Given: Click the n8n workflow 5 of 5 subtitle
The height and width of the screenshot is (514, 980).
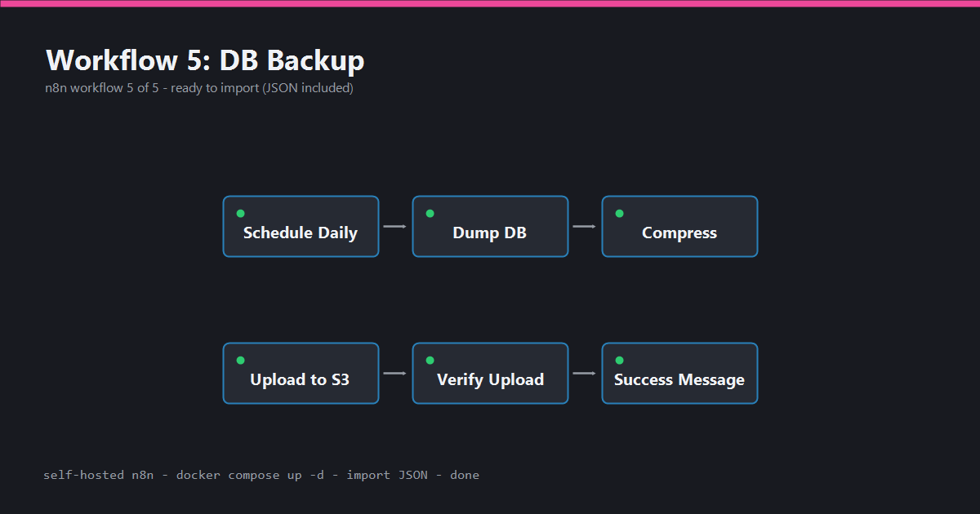Looking at the screenshot, I should click(199, 88).
